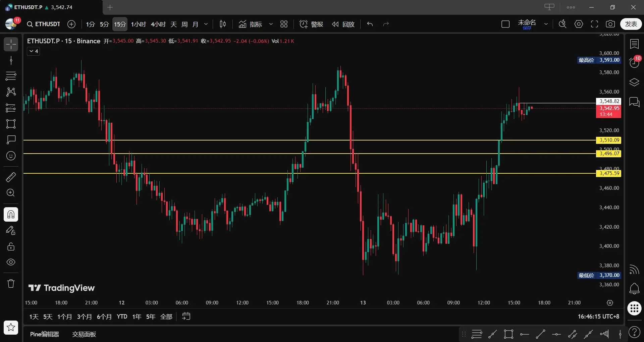Pick the parallel channel tool in the favorites bar
The height and width of the screenshot is (342, 644).
pyautogui.click(x=573, y=334)
